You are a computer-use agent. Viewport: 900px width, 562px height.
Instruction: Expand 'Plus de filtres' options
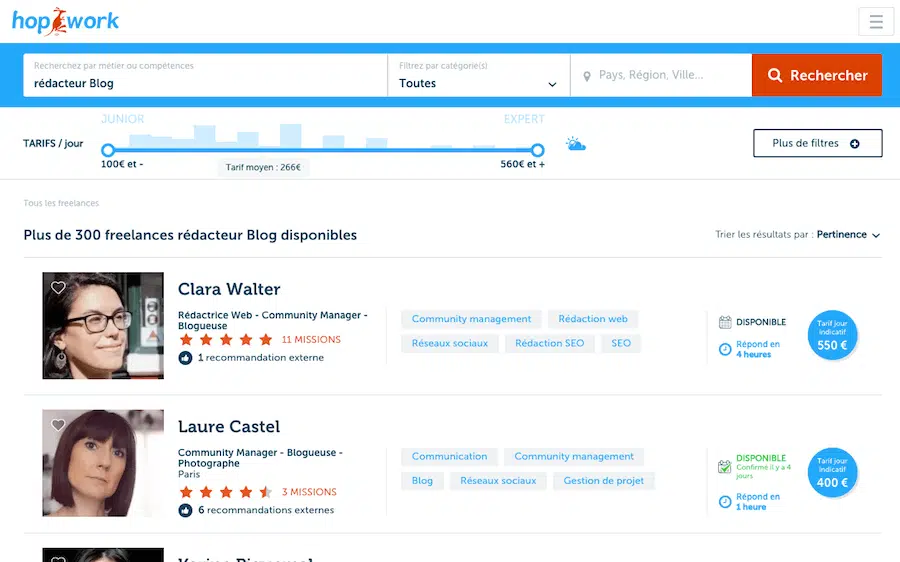point(817,143)
